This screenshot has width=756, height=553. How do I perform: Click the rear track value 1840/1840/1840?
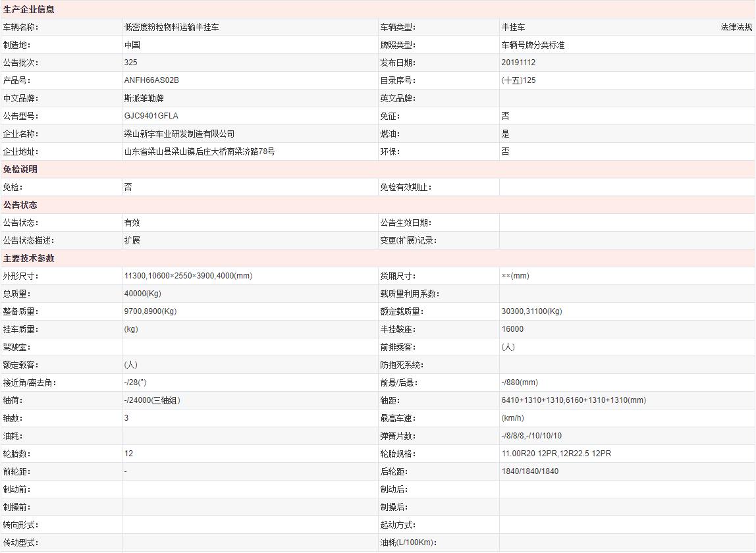[529, 472]
